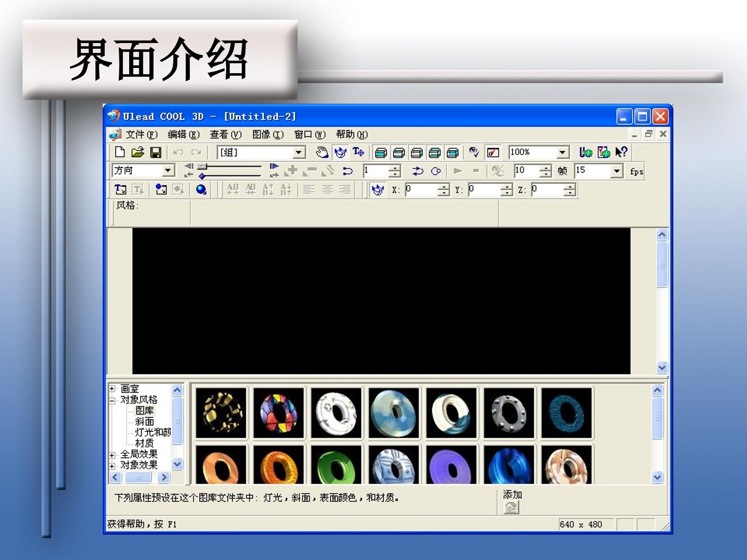Click the blue diamond key frame marker
The width and height of the screenshot is (747, 560).
click(202, 176)
